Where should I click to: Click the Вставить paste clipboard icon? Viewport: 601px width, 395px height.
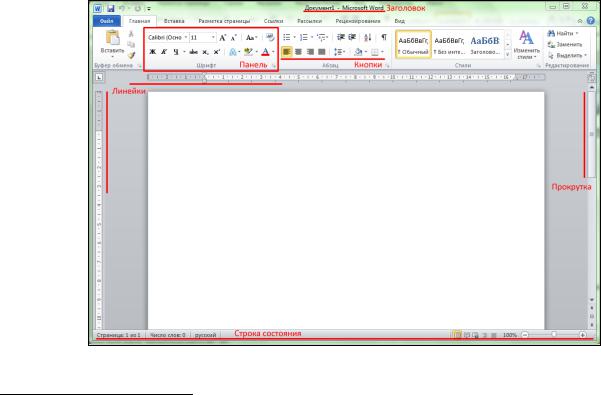click(x=113, y=38)
